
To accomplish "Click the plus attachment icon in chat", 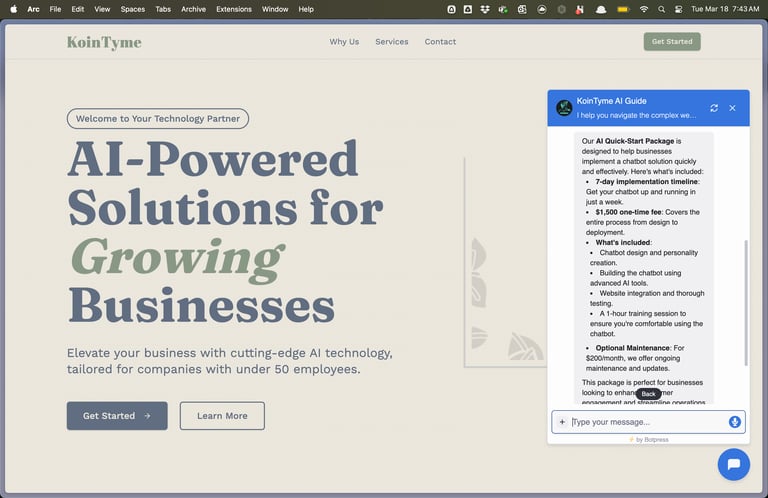I will pyautogui.click(x=562, y=422).
